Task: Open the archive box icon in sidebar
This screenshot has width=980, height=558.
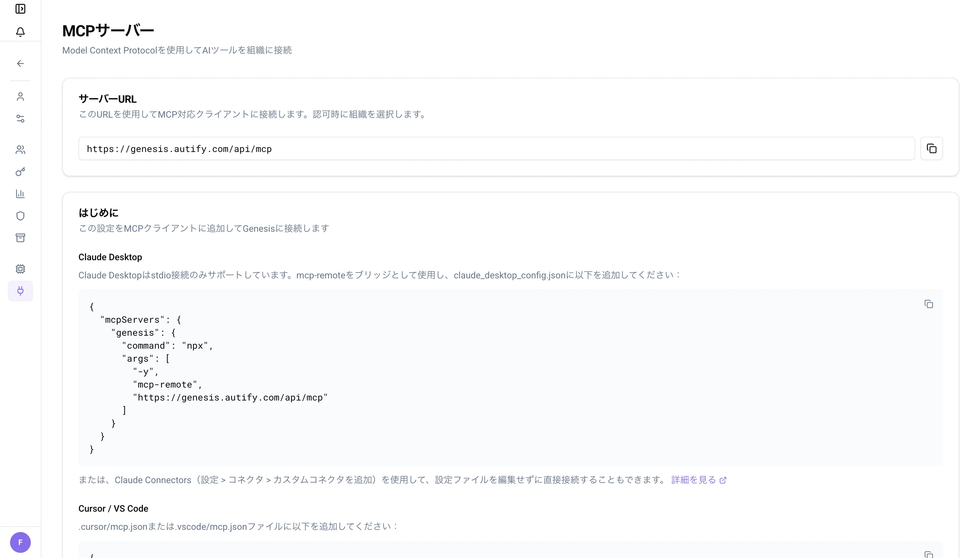Action: tap(20, 238)
